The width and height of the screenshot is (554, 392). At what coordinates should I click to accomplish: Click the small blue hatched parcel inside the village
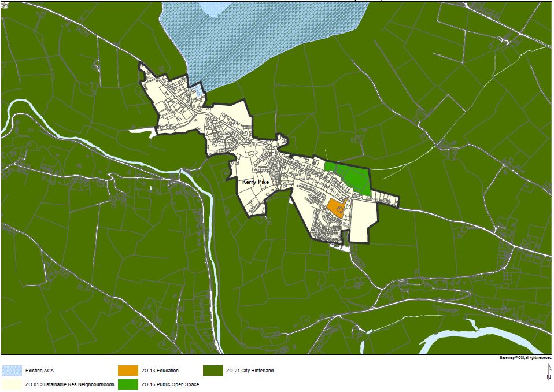(200, 91)
